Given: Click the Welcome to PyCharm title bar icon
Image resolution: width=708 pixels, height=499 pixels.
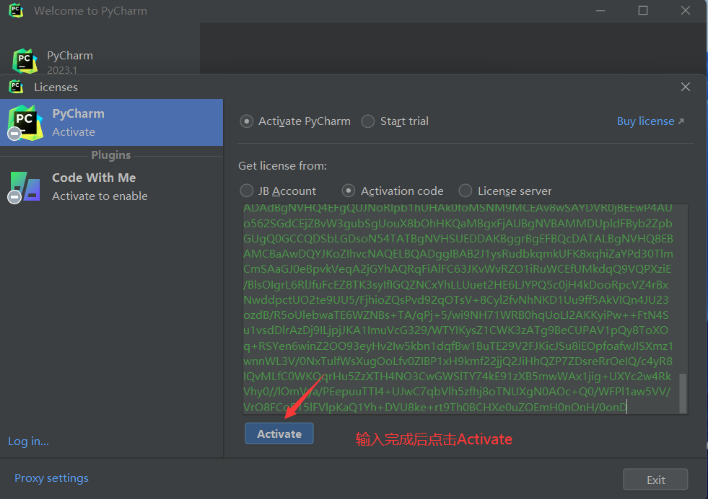Looking at the screenshot, I should point(16,10).
